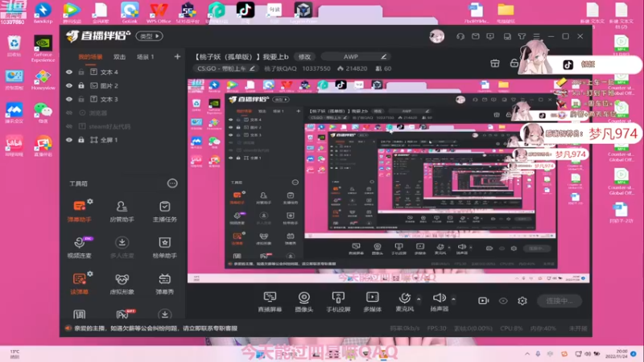Show the hidden 浏览器 layer
Screen dimensions: 644x362
coord(69,113)
